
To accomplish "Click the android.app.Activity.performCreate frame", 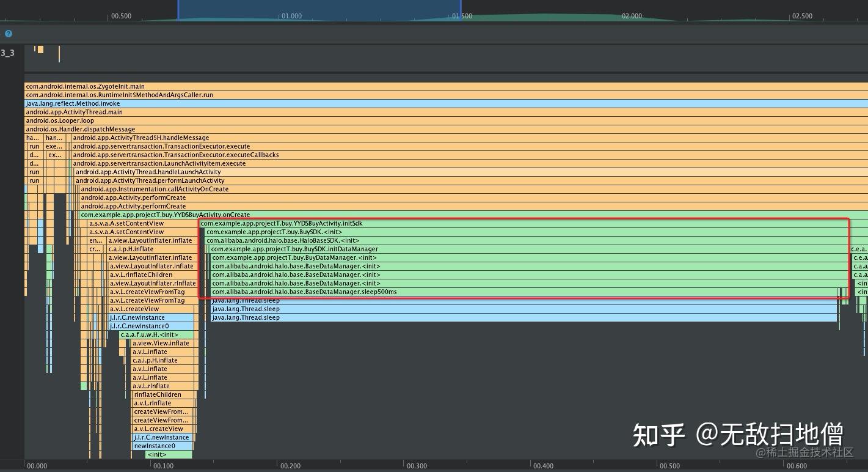I will (x=153, y=197).
